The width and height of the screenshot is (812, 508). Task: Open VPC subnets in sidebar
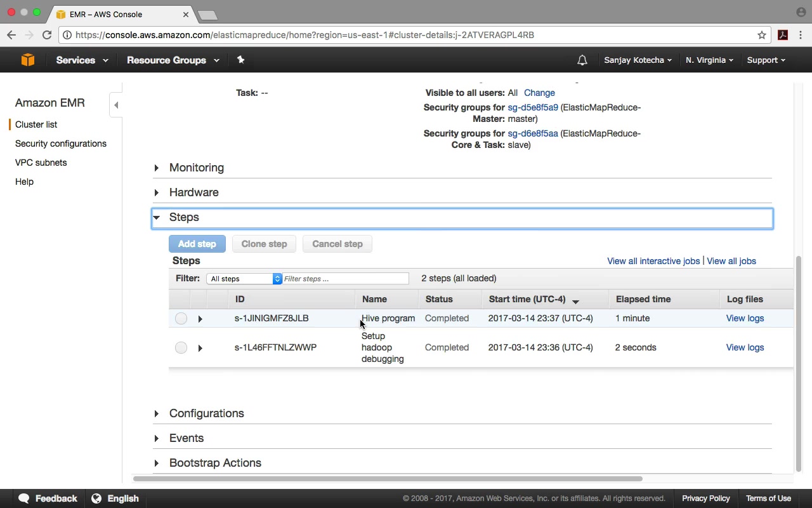pyautogui.click(x=41, y=163)
